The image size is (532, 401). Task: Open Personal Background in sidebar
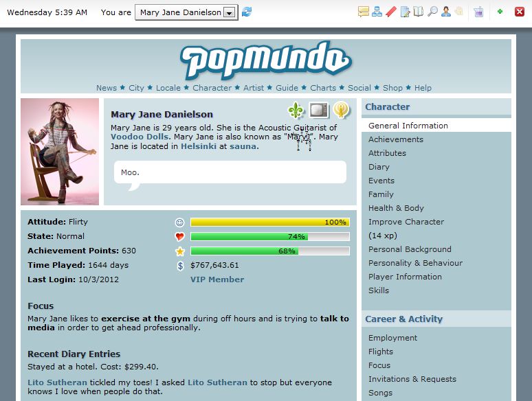(410, 249)
